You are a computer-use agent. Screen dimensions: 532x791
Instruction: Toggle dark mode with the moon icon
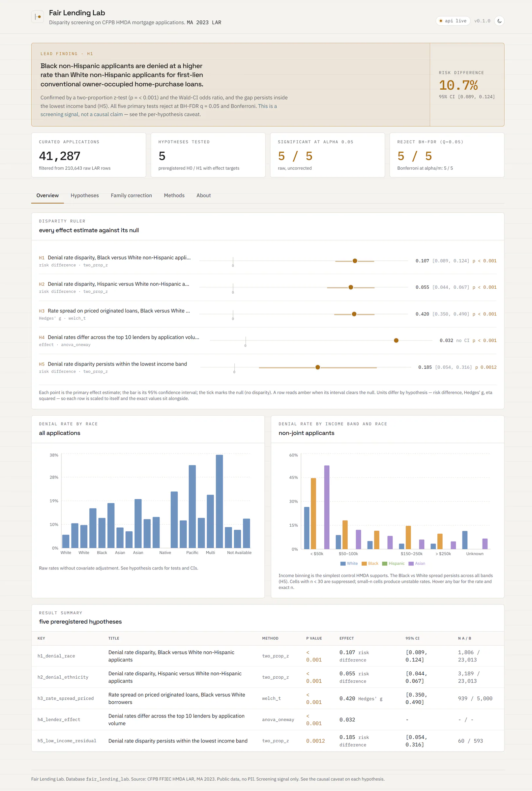pos(499,21)
